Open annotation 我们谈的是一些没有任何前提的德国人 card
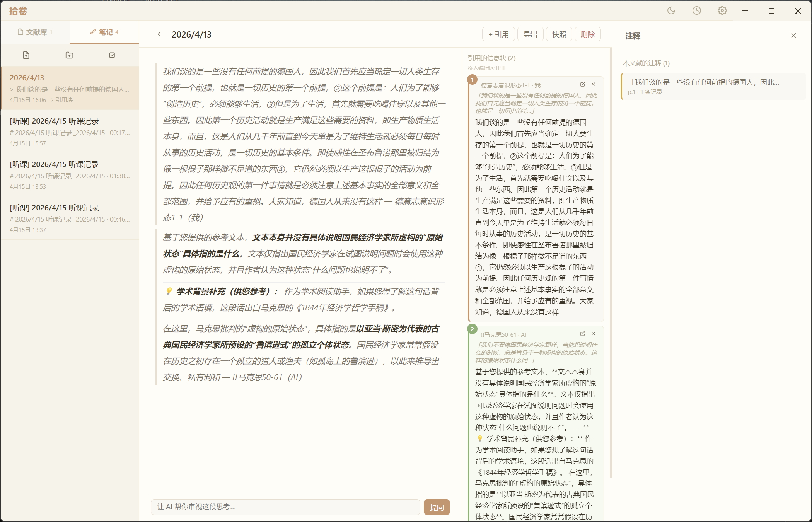This screenshot has height=522, width=812. tap(713, 87)
